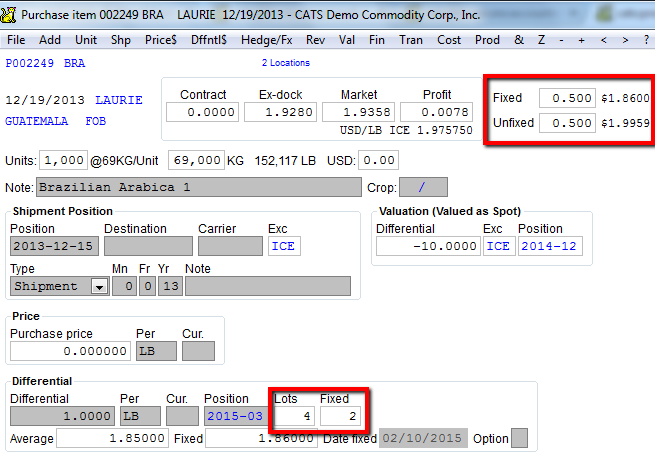Click the Note field Brazilian Arabica 1
Screen dimensions: 655x468
tap(199, 187)
